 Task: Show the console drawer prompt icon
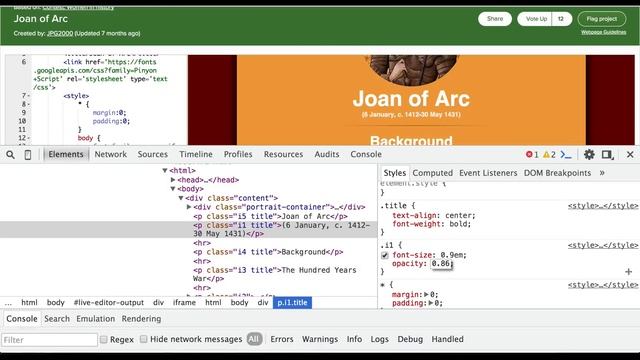coord(566,155)
